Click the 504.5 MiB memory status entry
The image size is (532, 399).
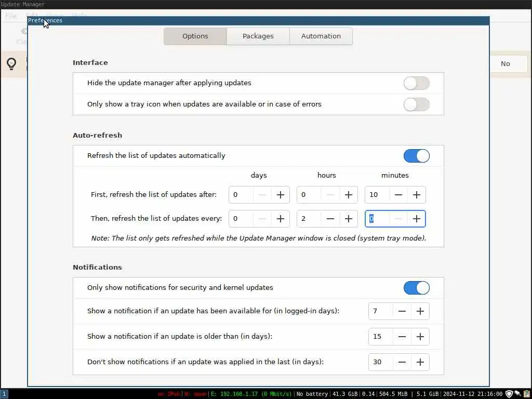(x=393, y=394)
